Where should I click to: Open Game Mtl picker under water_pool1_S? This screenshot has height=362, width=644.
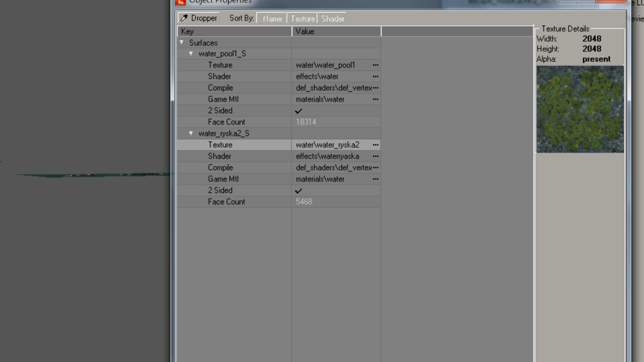375,99
